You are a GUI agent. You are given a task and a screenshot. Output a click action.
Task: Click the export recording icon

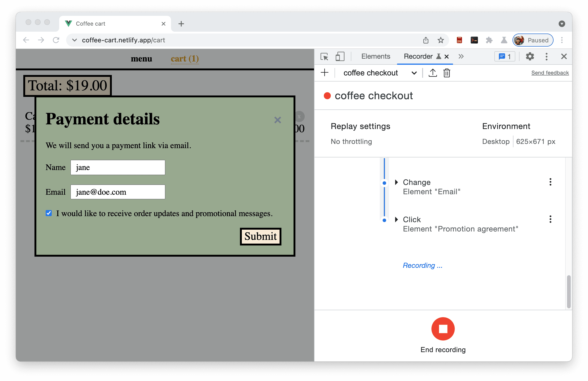432,72
